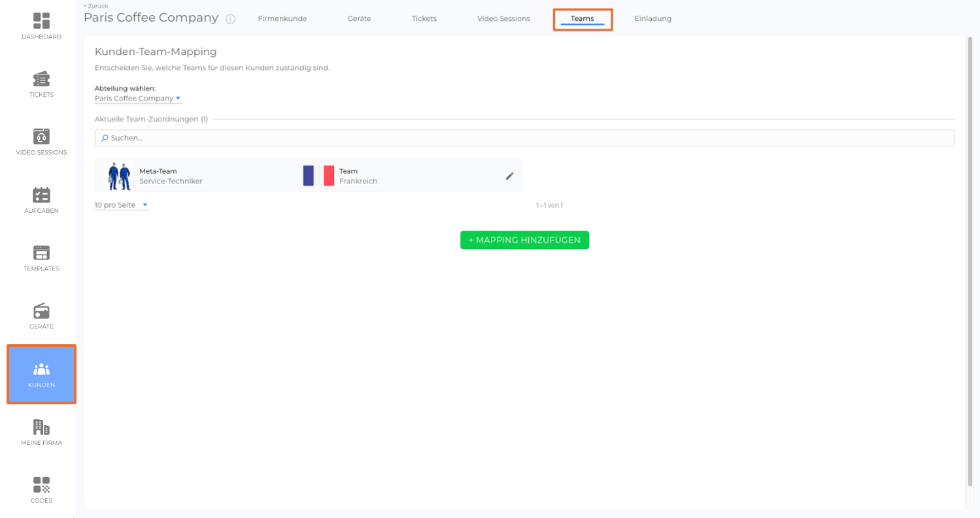Viewport: 980px width, 518px height.
Task: Open Video Sessions from the sidebar
Action: point(41,142)
